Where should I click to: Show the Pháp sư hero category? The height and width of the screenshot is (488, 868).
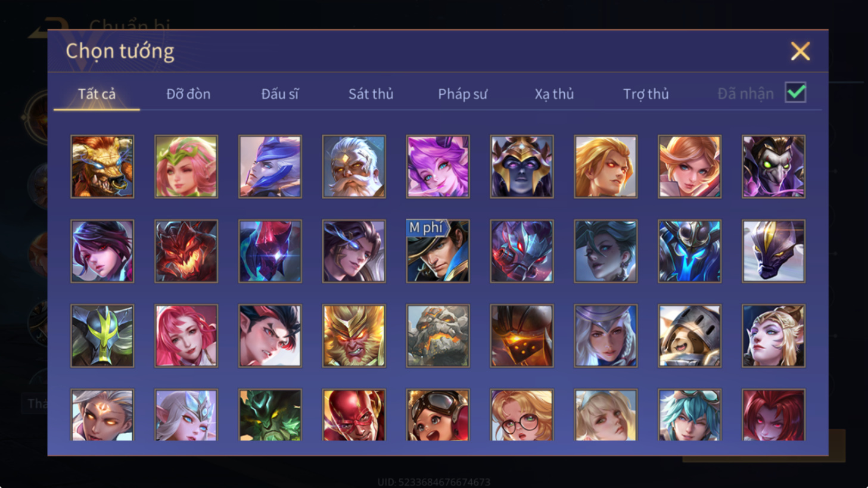[x=463, y=94]
